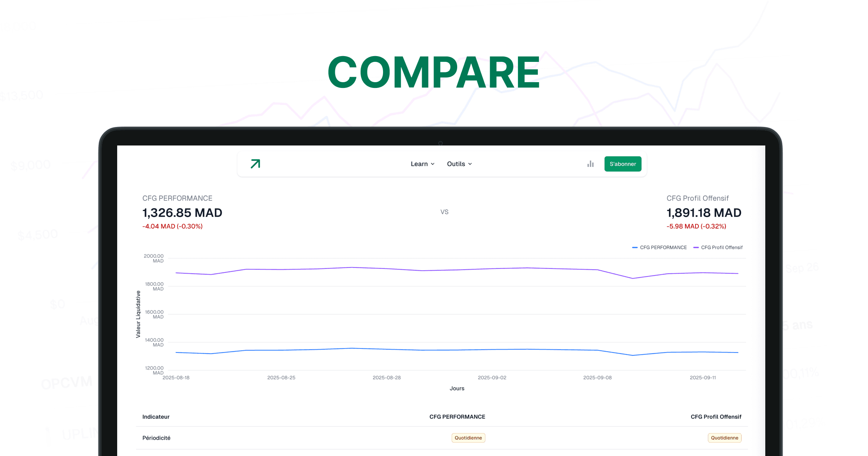The width and height of the screenshot is (868, 456).
Task: Open the bar chart icon in navbar
Action: point(590,164)
